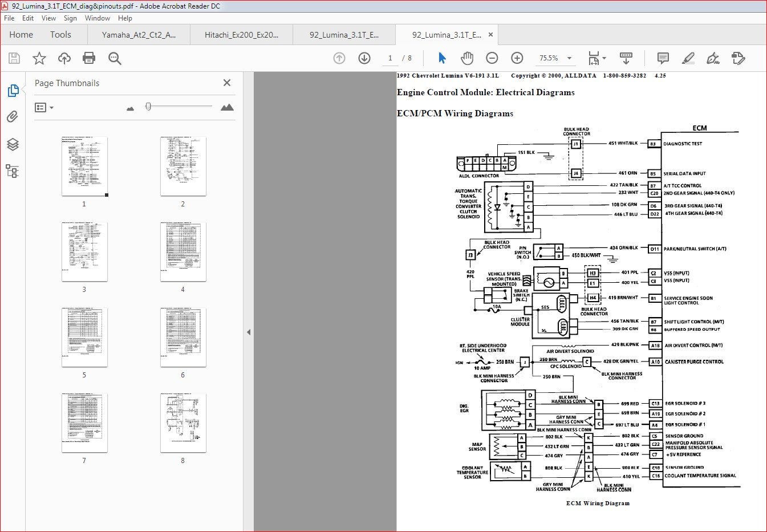Select the Highlight text pen tool
The height and width of the screenshot is (532, 767).
pyautogui.click(x=688, y=58)
